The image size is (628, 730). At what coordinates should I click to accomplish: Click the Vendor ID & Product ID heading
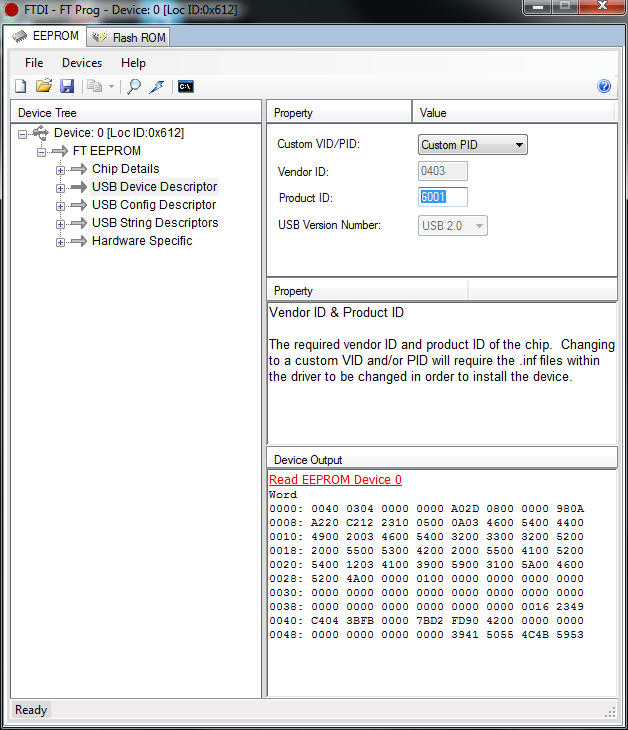click(337, 312)
